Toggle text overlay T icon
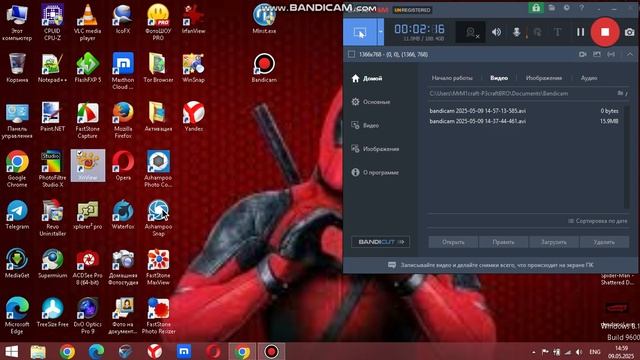 point(558,32)
